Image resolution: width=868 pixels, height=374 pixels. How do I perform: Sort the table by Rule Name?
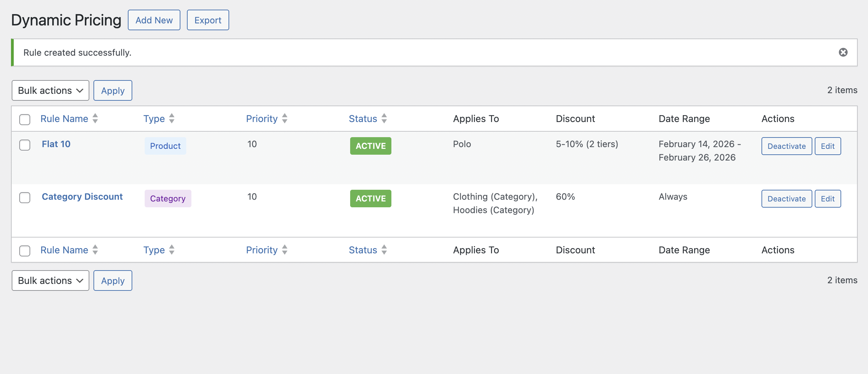[64, 118]
